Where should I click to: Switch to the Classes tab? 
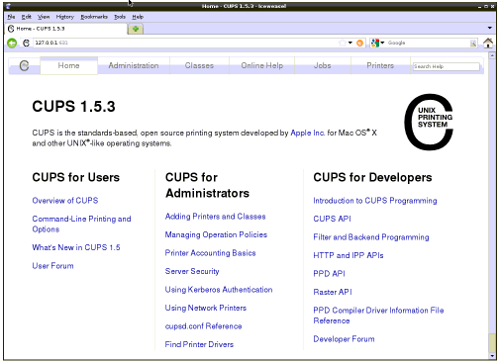pyautogui.click(x=199, y=65)
